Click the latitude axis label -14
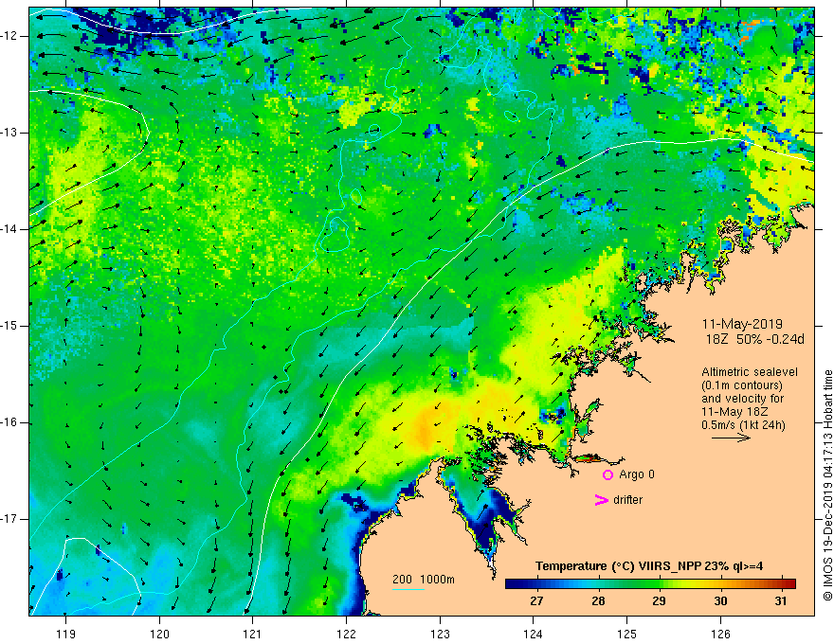Viewport: 834px width, 644px height. click(9, 229)
